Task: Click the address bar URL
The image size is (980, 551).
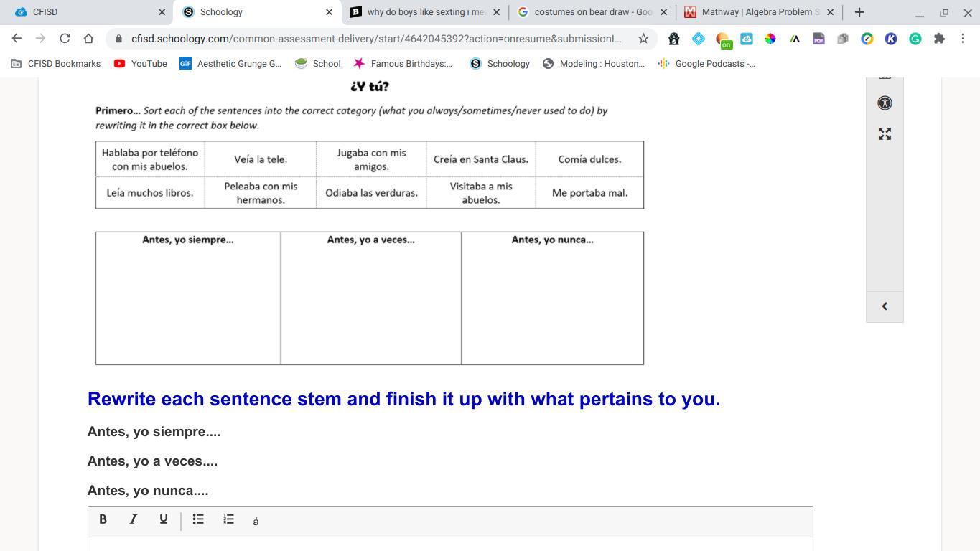Action: [x=376, y=39]
